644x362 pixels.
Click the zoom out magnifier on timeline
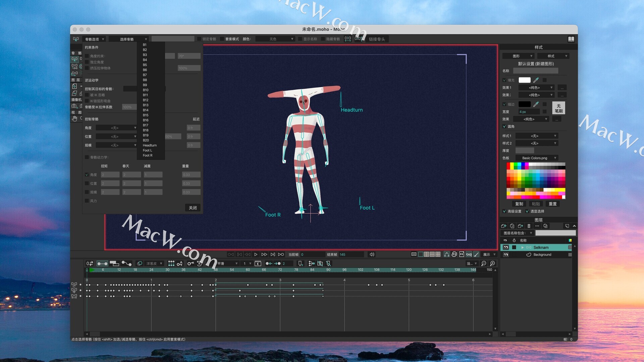484,263
